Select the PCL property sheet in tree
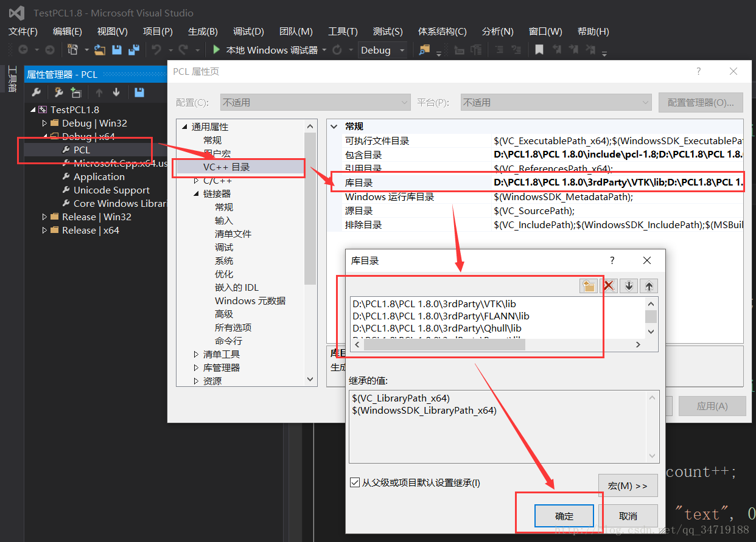The height and width of the screenshot is (542, 756). click(82, 150)
